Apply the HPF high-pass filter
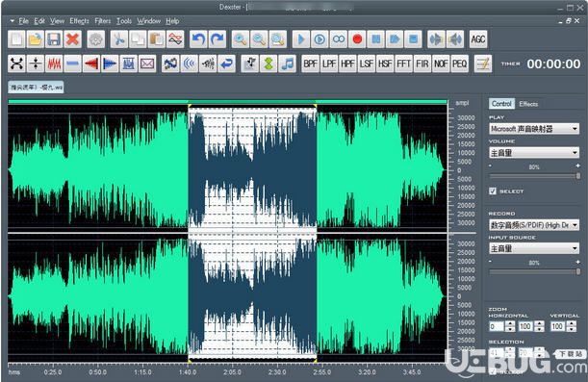588x382 pixels. coord(348,64)
